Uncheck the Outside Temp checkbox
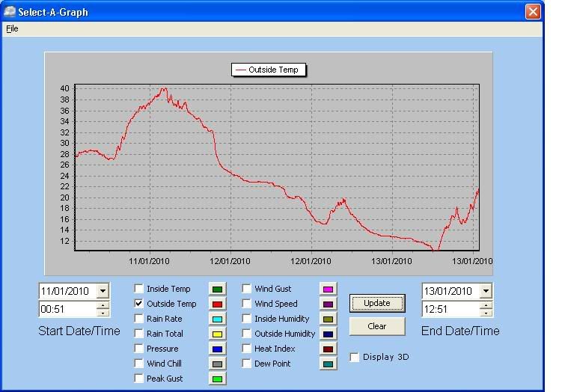The width and height of the screenshot is (562, 392). tap(139, 304)
